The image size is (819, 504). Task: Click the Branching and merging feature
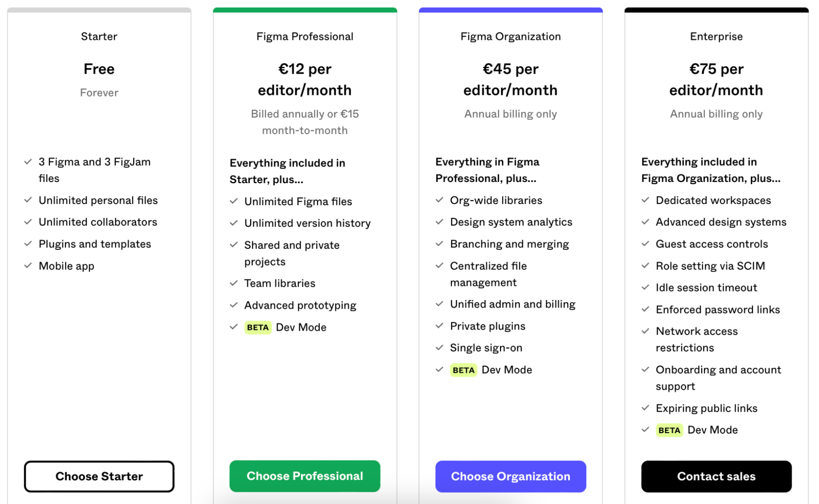[x=509, y=244]
